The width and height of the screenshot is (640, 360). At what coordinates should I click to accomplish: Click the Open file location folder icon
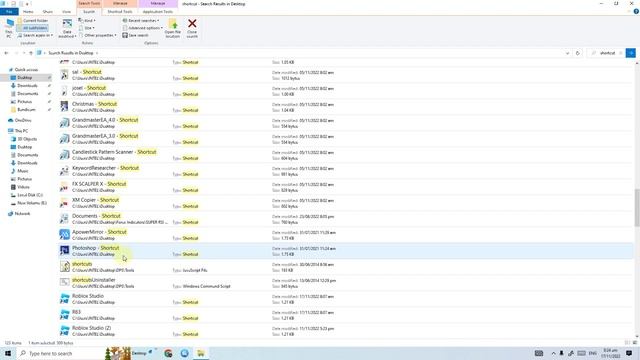(173, 24)
